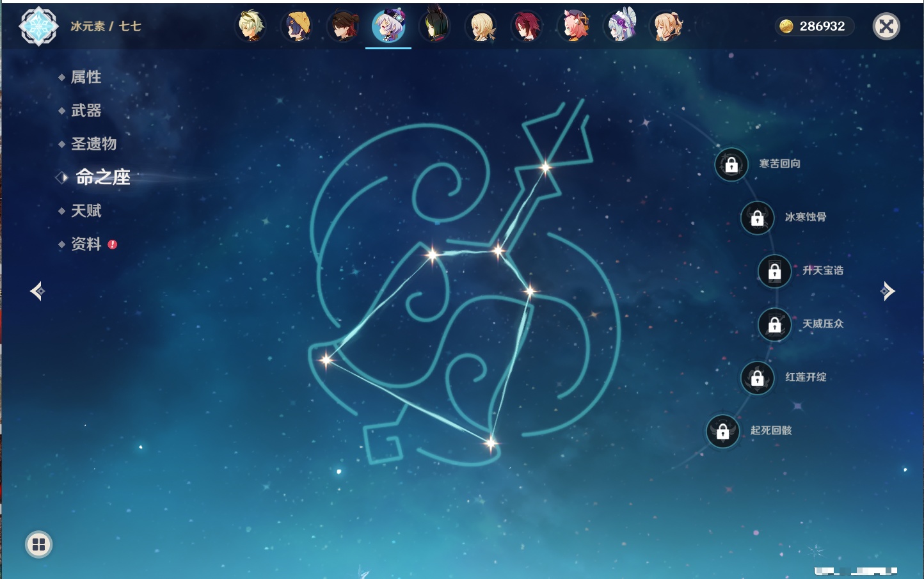Switch to the 天赋 talents tab
This screenshot has height=579, width=924.
[x=86, y=211]
